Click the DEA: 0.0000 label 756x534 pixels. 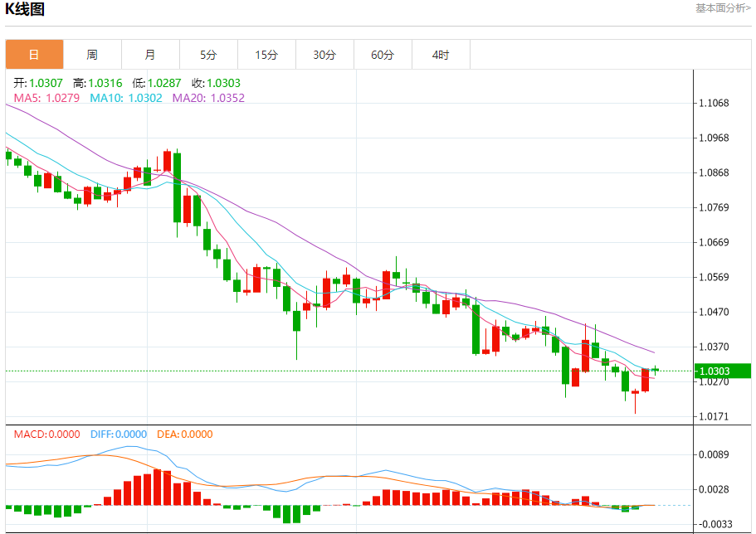(185, 434)
